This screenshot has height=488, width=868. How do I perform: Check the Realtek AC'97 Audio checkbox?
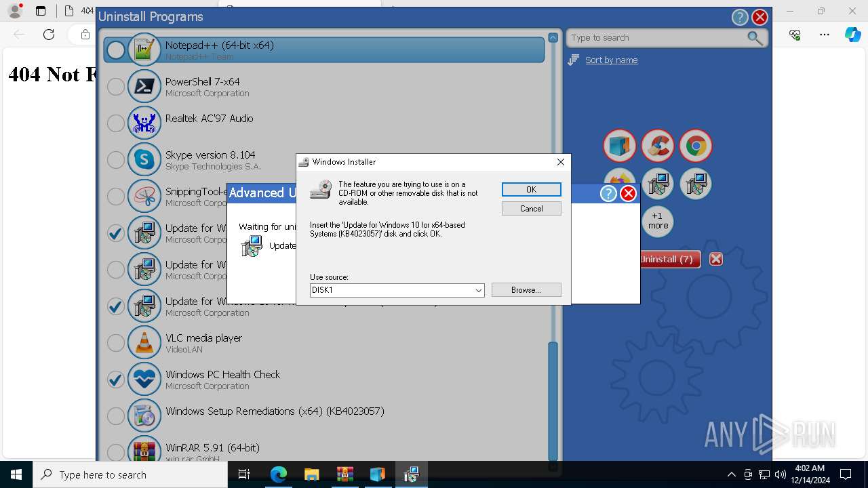[x=116, y=123]
